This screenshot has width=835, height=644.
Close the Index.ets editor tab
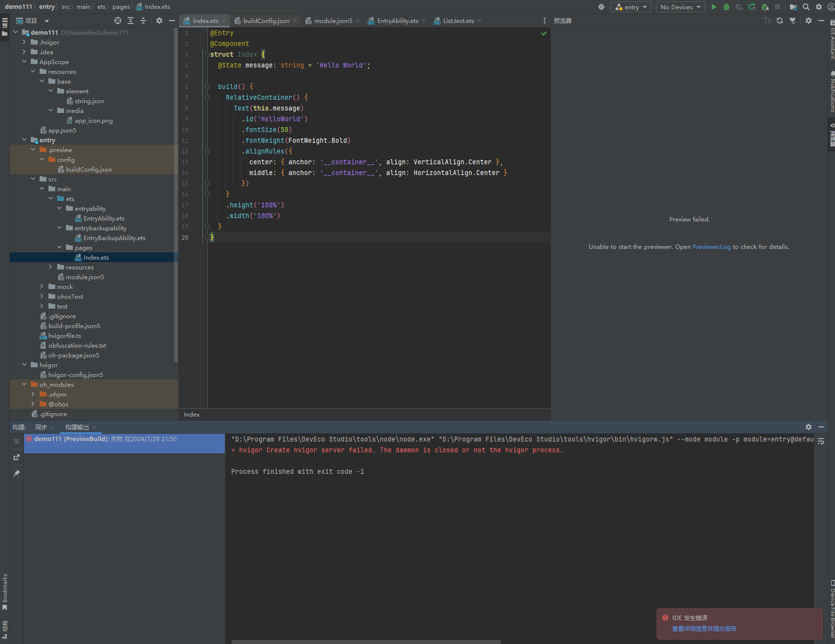[224, 21]
